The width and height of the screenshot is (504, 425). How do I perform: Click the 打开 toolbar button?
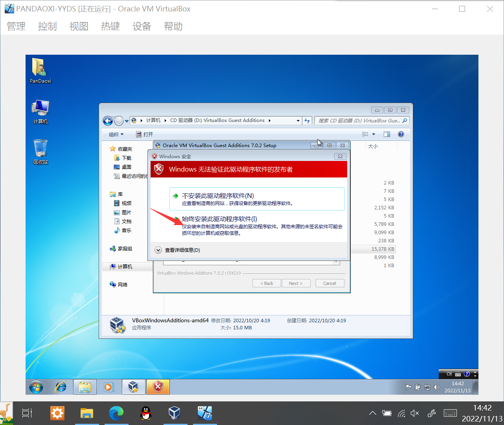pyautogui.click(x=144, y=134)
